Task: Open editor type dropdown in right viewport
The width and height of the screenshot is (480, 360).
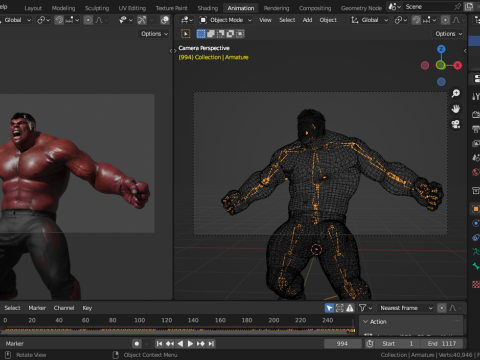Action: click(187, 20)
